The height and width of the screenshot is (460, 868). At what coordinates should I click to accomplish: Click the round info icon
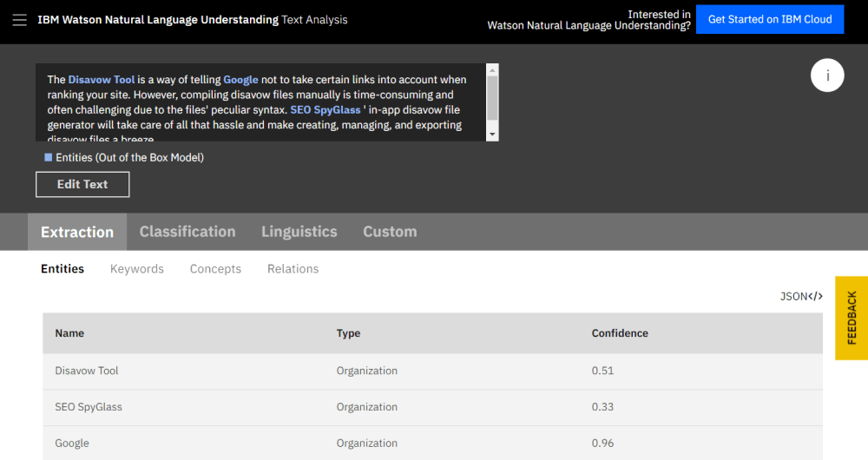[827, 76]
